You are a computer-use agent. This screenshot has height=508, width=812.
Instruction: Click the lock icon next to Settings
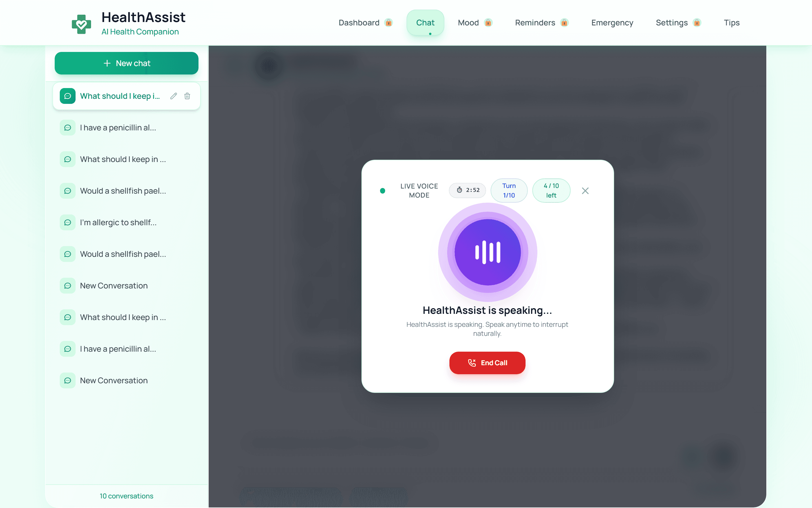[x=697, y=23]
